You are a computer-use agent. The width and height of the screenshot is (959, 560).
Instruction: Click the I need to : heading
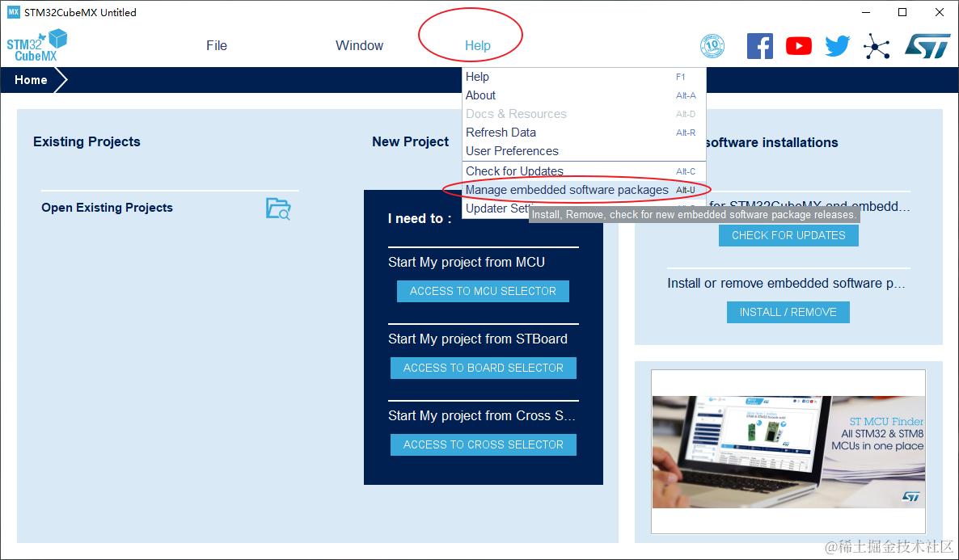click(x=420, y=219)
